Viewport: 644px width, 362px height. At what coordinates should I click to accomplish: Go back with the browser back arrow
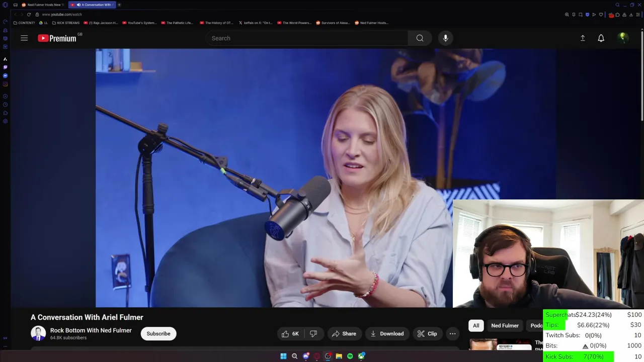pos(15,15)
